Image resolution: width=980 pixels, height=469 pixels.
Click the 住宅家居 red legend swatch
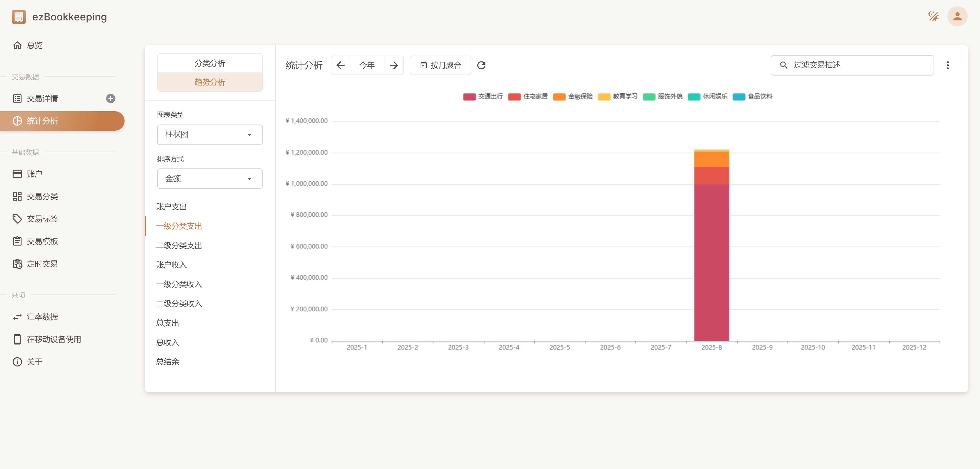tap(514, 97)
